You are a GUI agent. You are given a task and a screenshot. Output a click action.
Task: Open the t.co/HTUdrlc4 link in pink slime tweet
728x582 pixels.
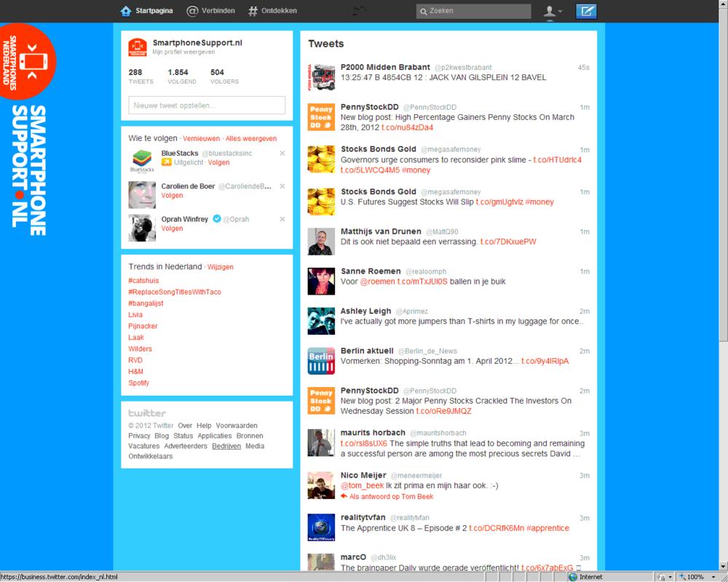click(x=557, y=159)
